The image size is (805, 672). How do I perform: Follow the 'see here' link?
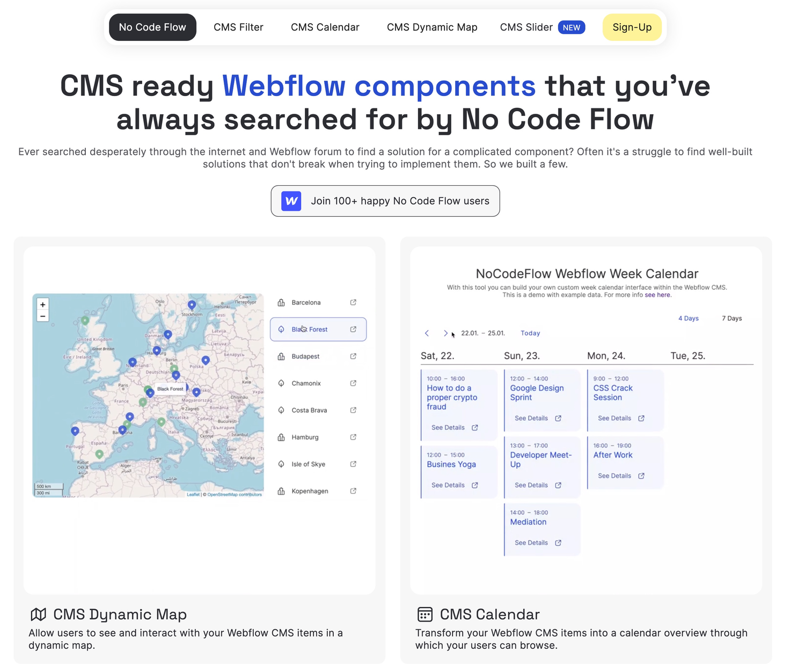pos(657,295)
